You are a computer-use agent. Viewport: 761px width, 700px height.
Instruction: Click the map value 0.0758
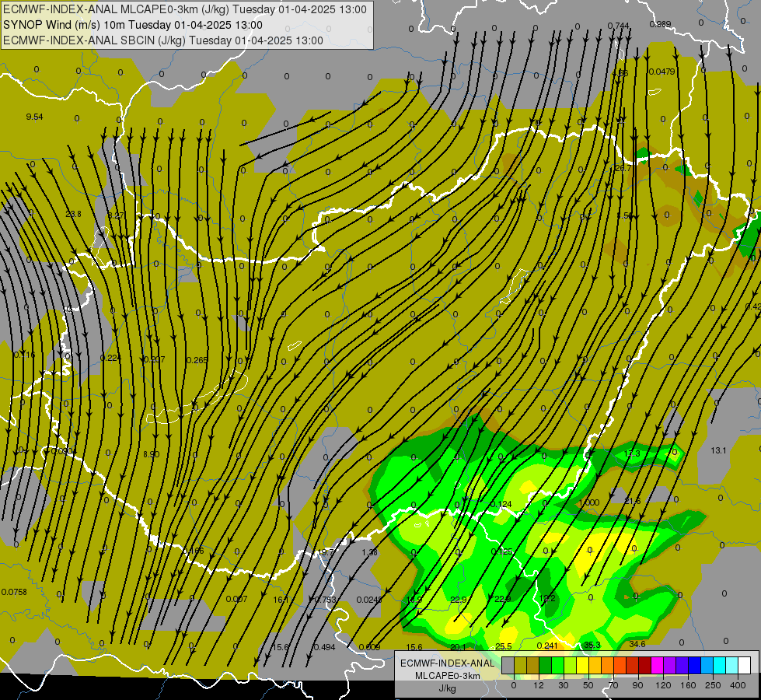(x=14, y=592)
